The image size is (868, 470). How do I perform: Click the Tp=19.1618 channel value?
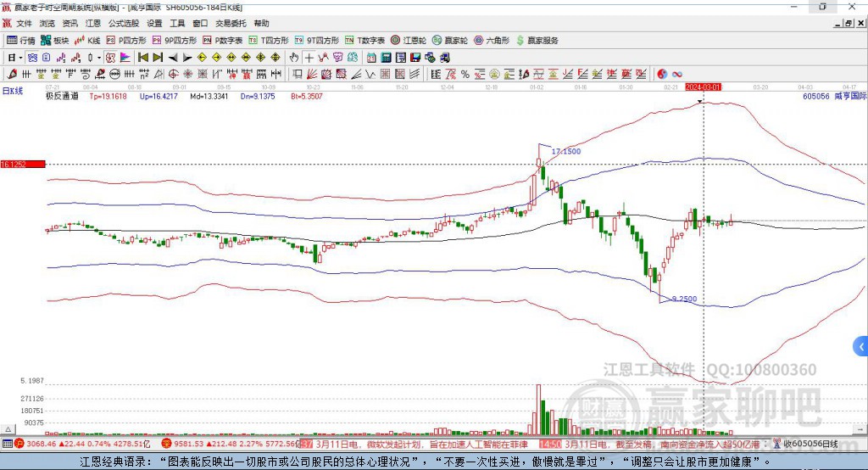(108, 96)
